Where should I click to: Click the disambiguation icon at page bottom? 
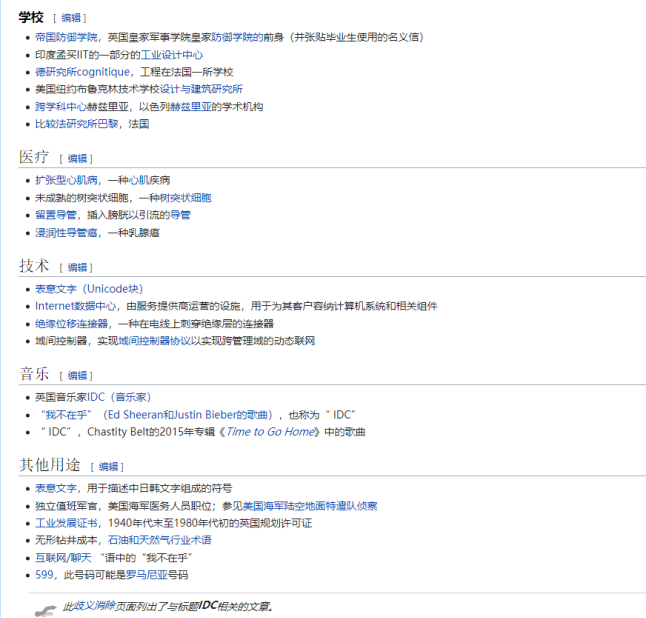tap(44, 609)
